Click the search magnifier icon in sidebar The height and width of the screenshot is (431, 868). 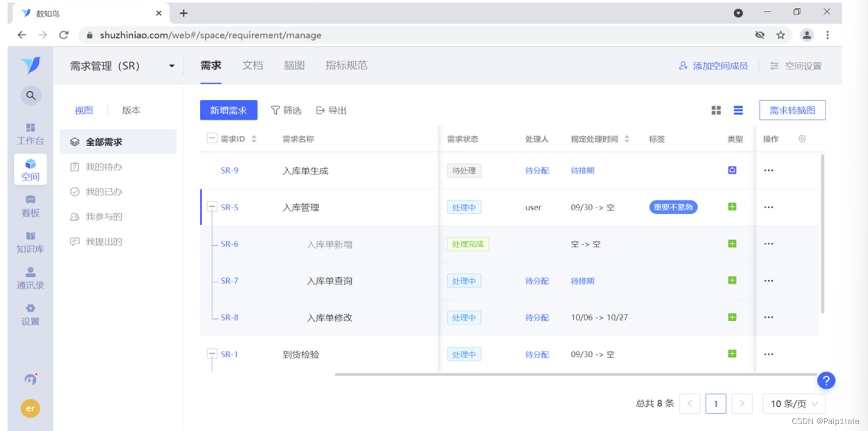tap(31, 96)
